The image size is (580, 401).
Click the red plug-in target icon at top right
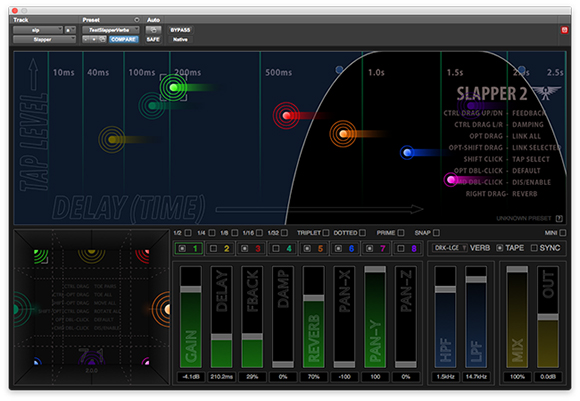(564, 30)
